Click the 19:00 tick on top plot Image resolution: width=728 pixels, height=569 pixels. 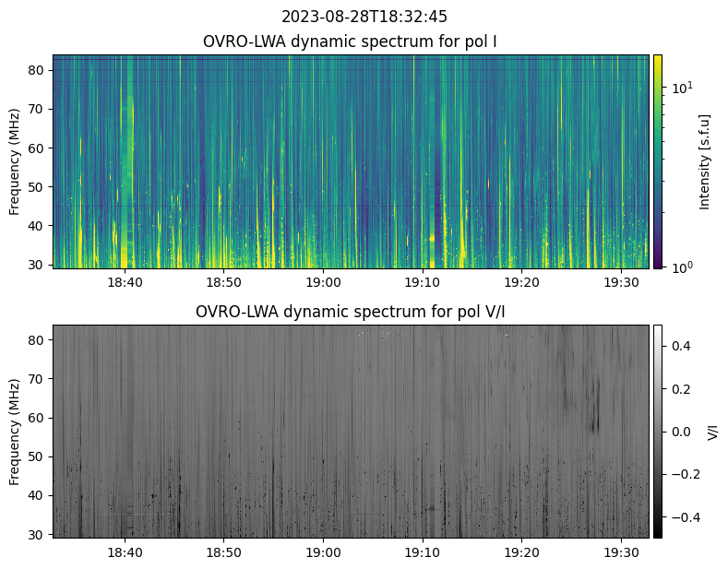[x=323, y=282]
